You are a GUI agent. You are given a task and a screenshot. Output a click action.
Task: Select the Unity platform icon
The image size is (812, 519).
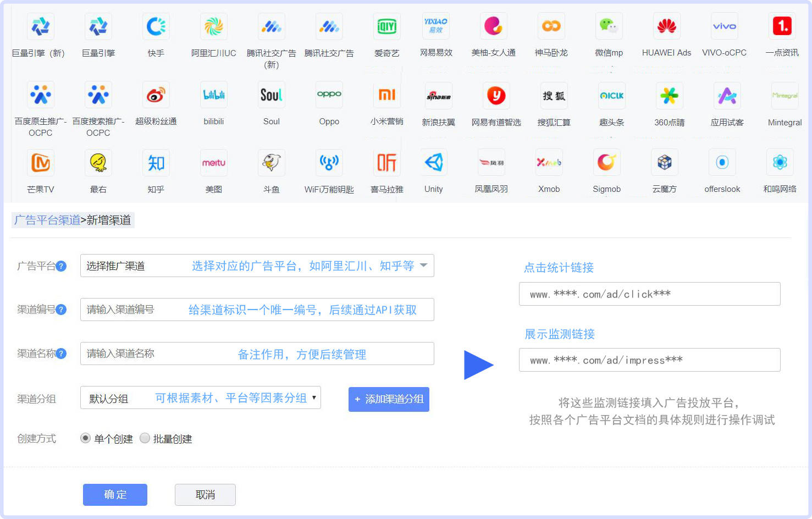[x=434, y=162]
